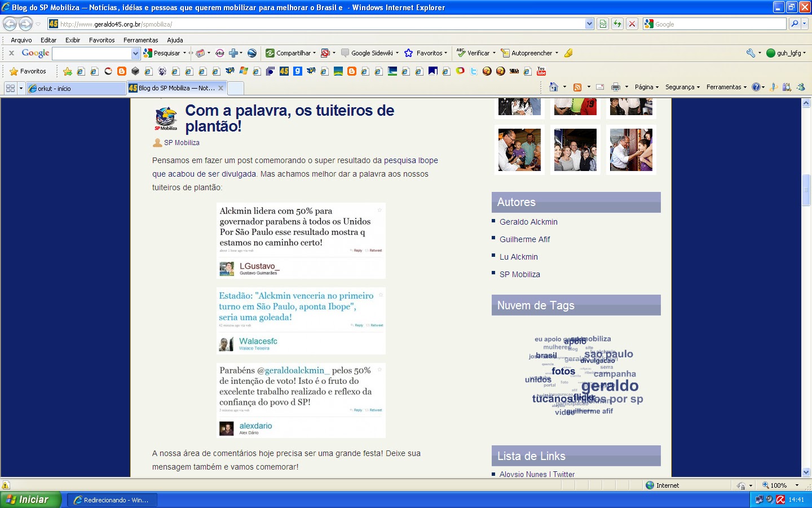Open the blue 'g' bookmark icon
Screen dimensions: 812x508
(x=298, y=71)
